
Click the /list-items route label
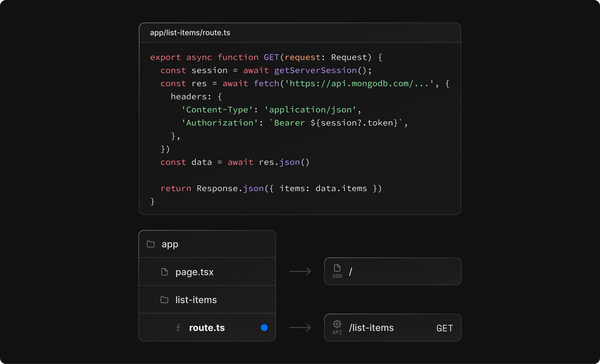371,328
